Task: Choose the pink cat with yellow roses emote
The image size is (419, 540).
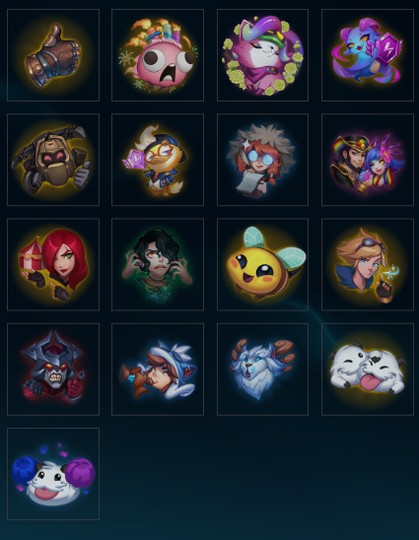Action: click(263, 55)
